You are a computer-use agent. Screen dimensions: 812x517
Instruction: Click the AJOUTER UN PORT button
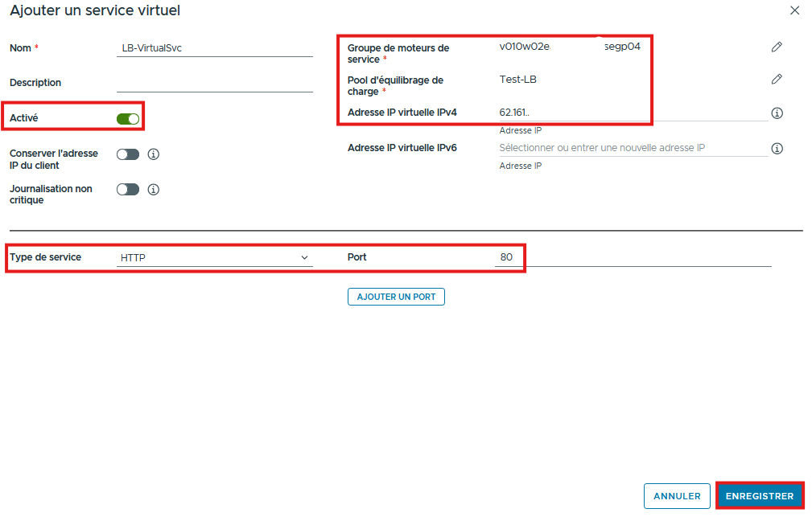tap(396, 297)
